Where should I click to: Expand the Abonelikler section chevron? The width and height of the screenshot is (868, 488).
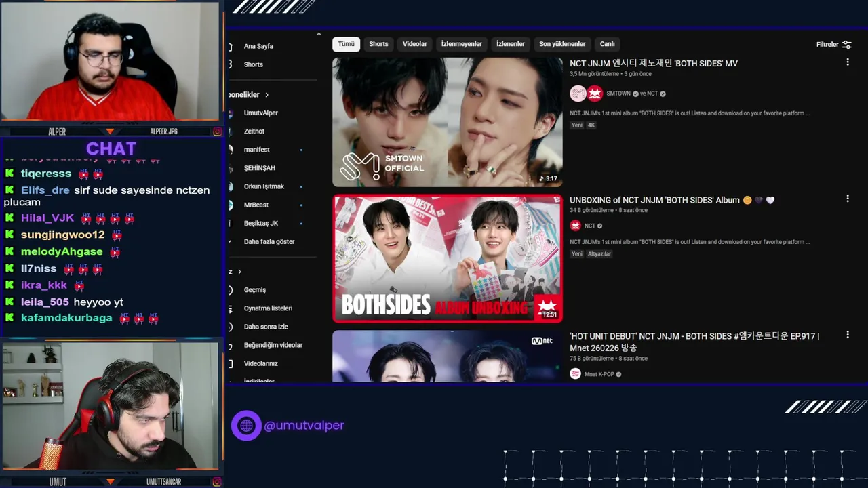267,95
